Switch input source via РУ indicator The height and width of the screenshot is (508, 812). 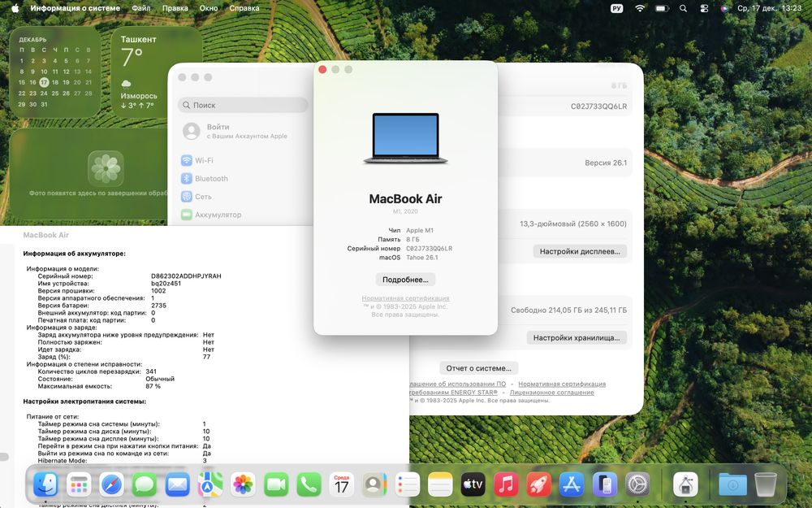[x=617, y=8]
